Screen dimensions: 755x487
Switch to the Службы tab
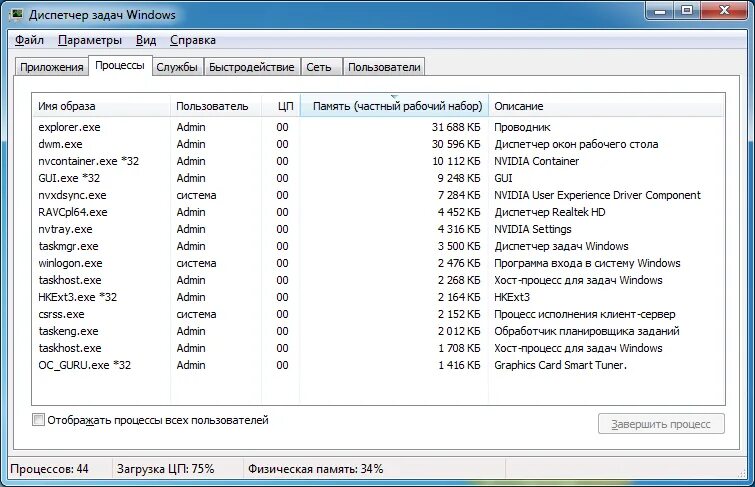point(177,67)
